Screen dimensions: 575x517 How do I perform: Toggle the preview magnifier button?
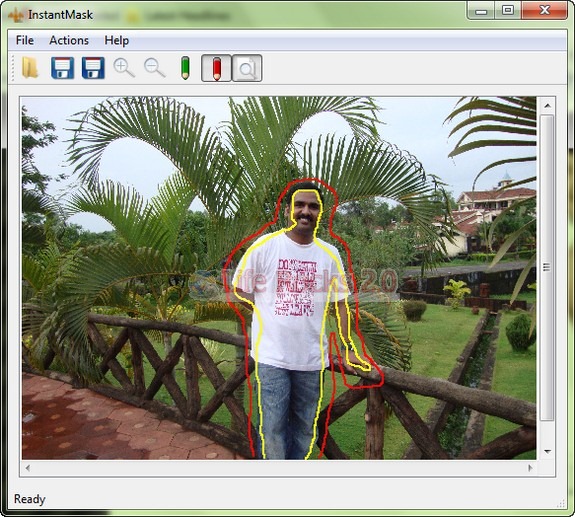pyautogui.click(x=247, y=68)
